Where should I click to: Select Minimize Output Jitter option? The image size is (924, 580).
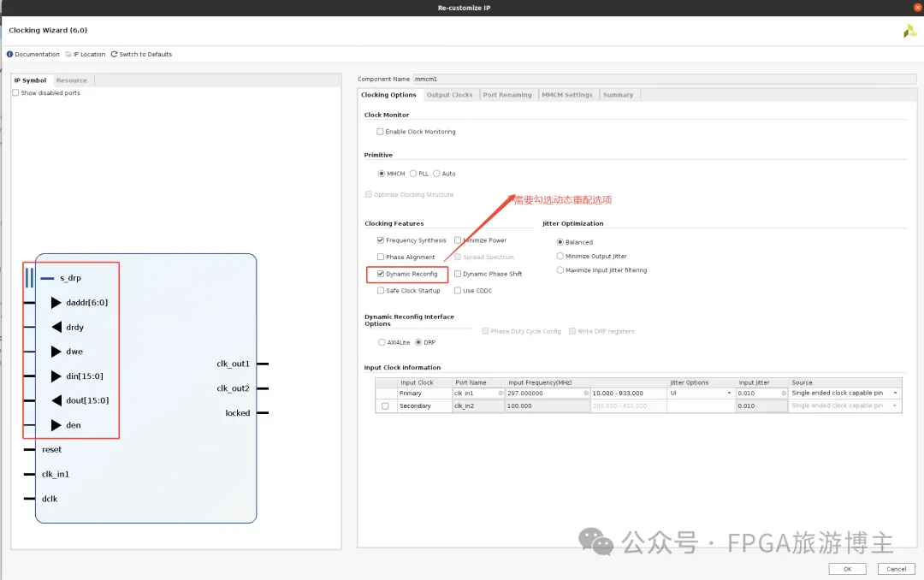click(560, 257)
